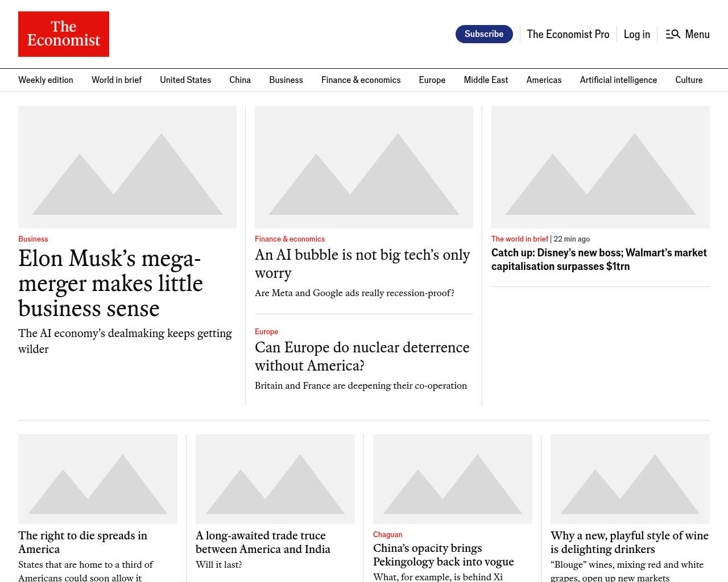This screenshot has width=728, height=582.
Task: Open Finance & economics nav item
Action: click(361, 80)
